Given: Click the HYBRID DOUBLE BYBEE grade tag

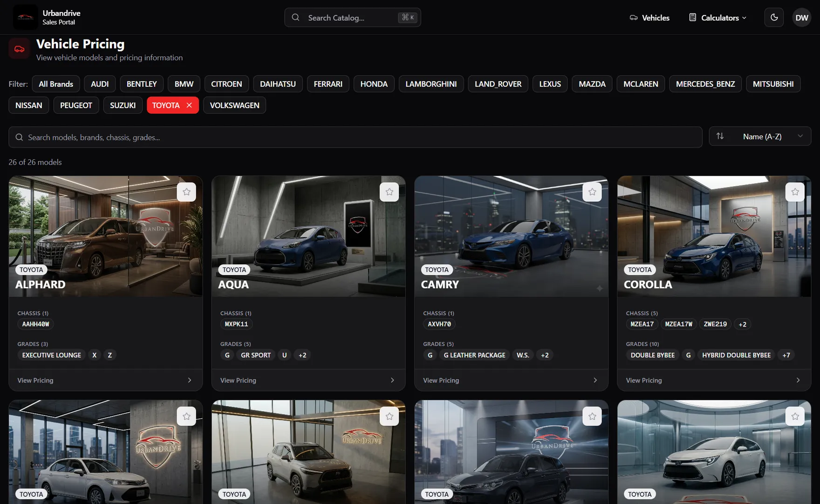Looking at the screenshot, I should click(x=736, y=355).
